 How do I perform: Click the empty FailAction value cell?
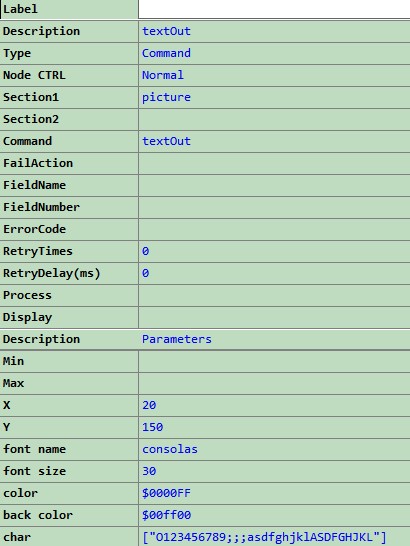coord(274,163)
